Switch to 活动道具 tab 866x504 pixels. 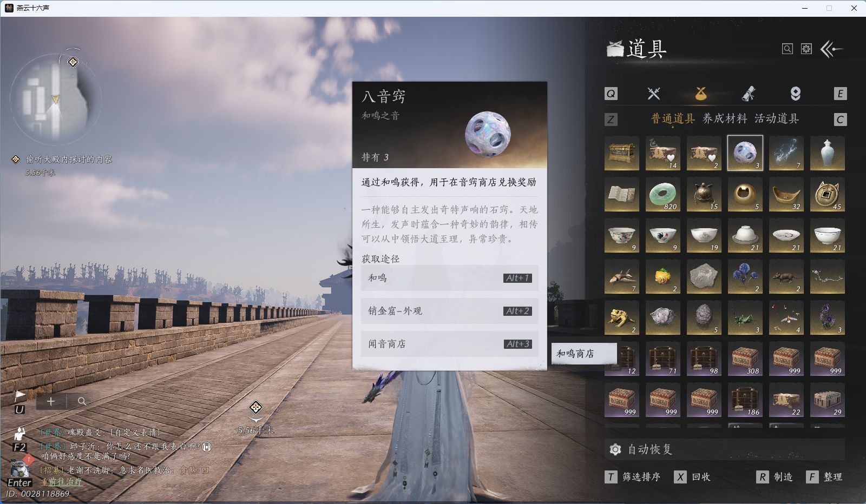coord(775,118)
